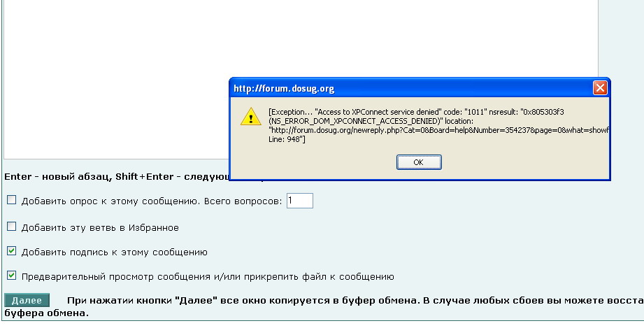The image size is (644, 328).
Task: Check 'Добавить эту ветвь в Избранное' box
Action: (x=11, y=227)
